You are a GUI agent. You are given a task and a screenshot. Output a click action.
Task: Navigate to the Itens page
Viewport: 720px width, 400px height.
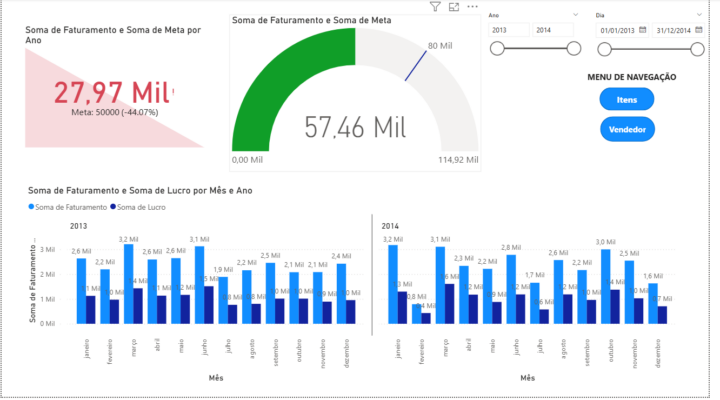pos(627,99)
